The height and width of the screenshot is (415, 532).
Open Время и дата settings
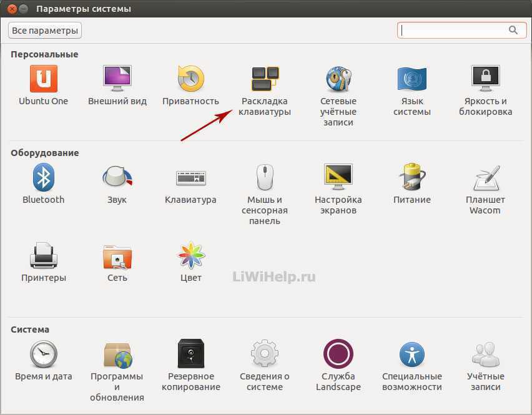coord(43,355)
